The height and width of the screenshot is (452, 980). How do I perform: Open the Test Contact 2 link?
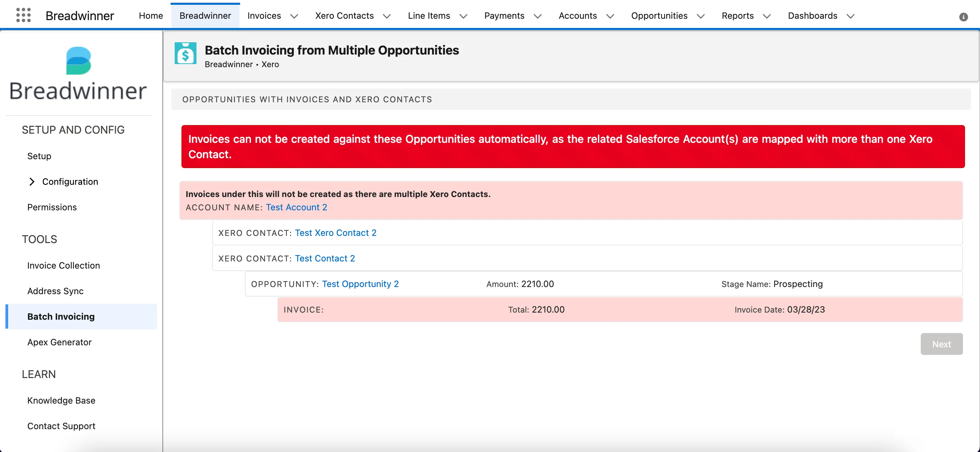click(x=325, y=258)
